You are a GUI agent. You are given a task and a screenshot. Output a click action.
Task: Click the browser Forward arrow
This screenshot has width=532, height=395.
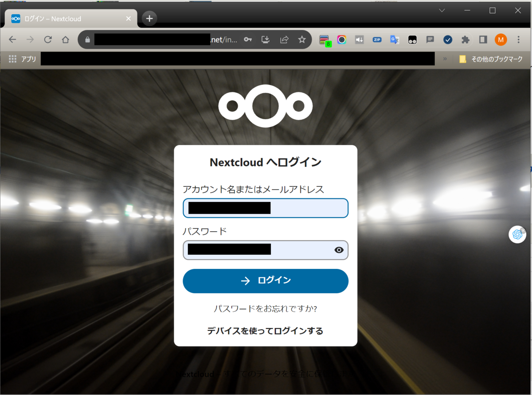(30, 39)
